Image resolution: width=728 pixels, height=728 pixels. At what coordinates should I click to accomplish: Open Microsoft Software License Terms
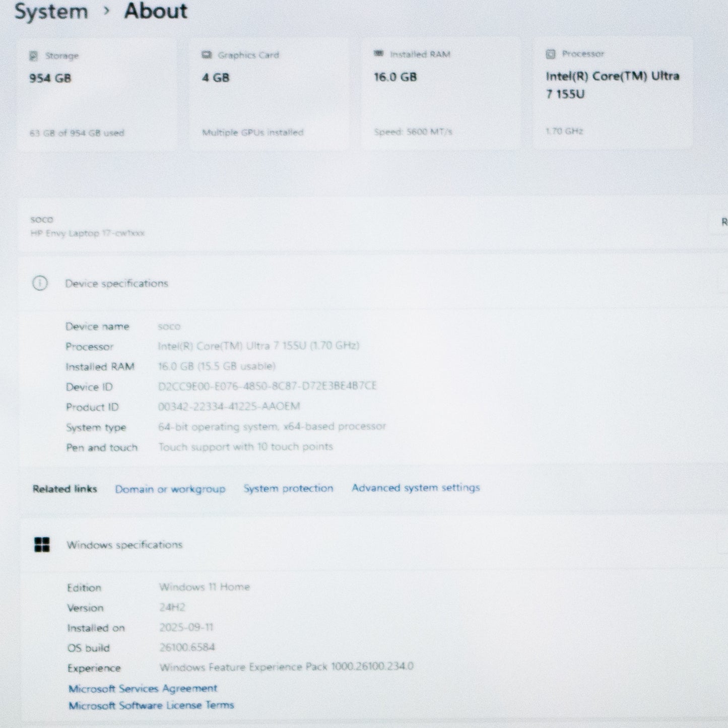coord(151,705)
